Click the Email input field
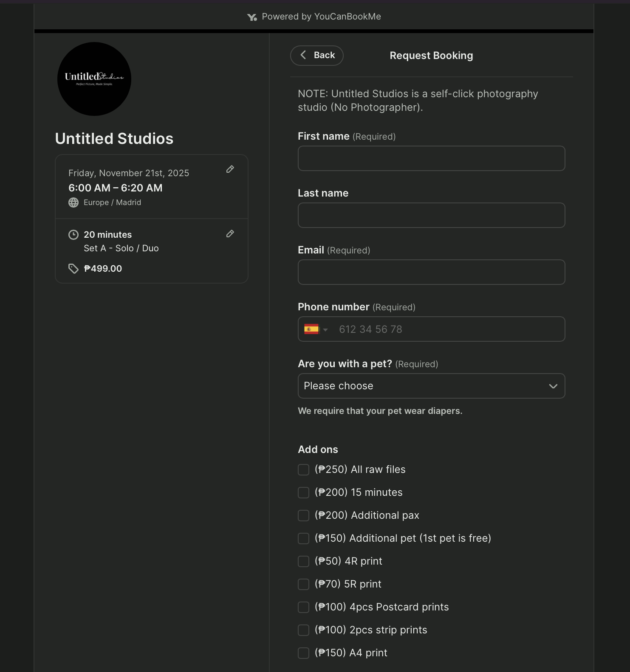The width and height of the screenshot is (630, 672). [x=431, y=272]
